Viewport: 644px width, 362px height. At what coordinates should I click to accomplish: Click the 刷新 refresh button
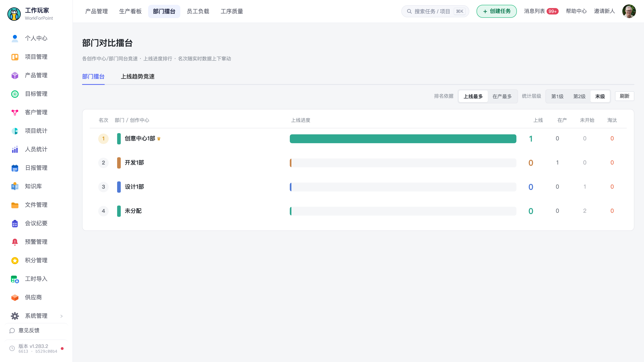[x=624, y=96]
